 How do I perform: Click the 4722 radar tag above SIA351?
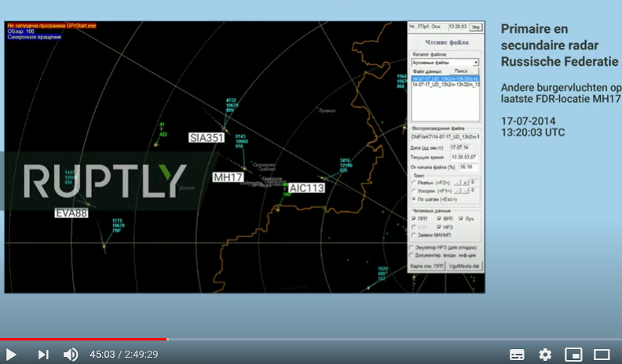(x=232, y=105)
